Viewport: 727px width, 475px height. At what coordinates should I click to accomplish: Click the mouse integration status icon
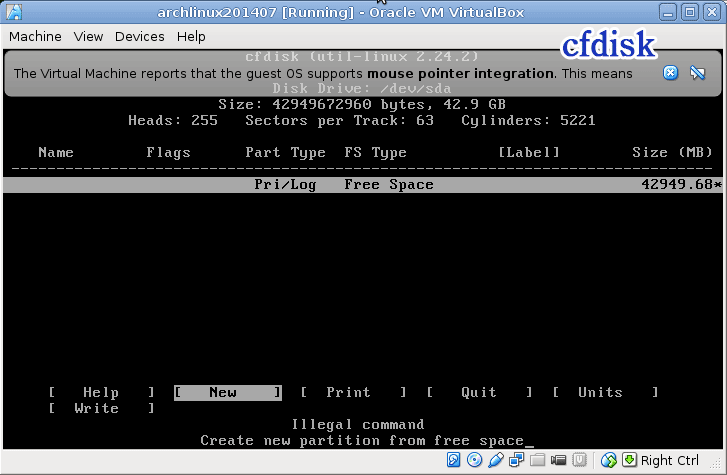[x=609, y=460]
